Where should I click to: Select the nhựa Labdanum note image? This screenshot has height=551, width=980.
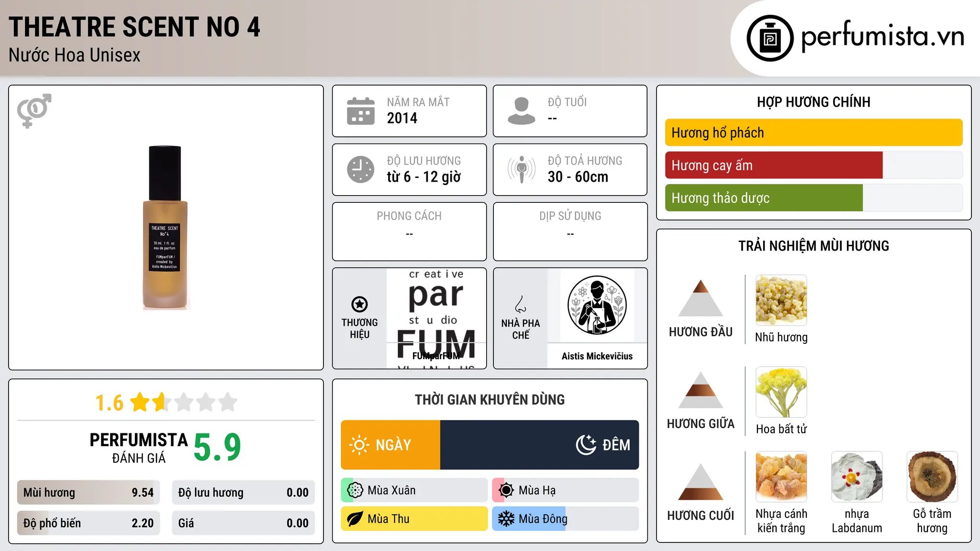[x=857, y=477]
